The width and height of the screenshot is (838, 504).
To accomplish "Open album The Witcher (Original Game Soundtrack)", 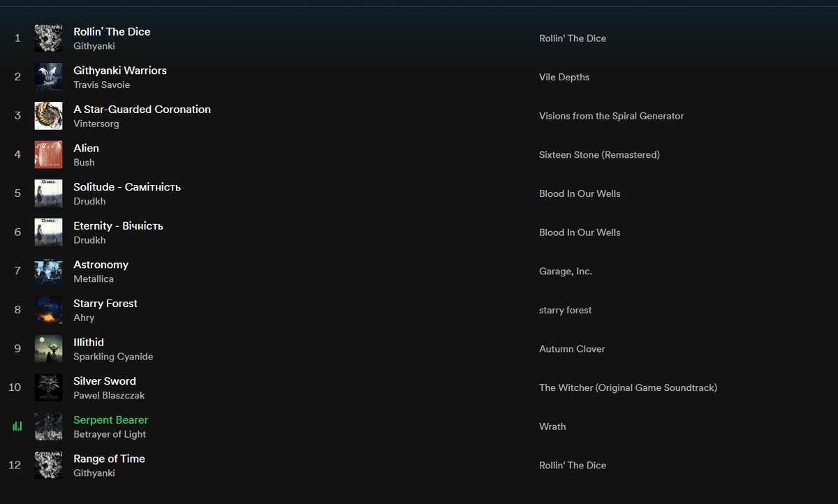I will 628,387.
